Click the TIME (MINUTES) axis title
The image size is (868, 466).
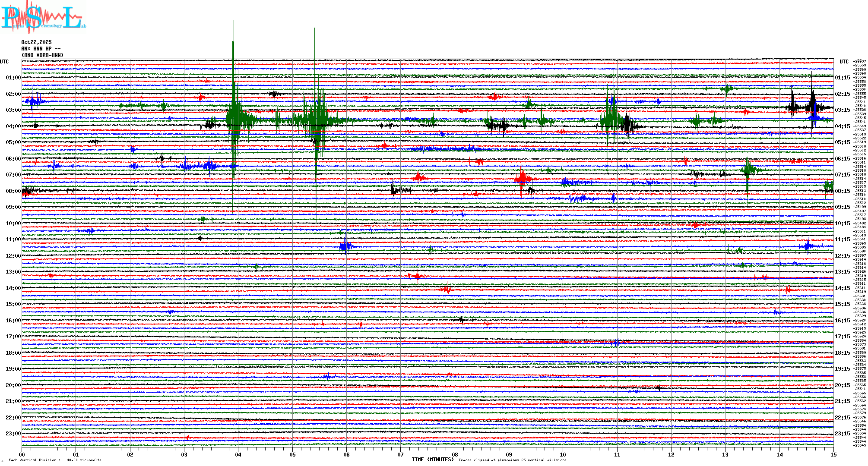[x=433, y=460]
